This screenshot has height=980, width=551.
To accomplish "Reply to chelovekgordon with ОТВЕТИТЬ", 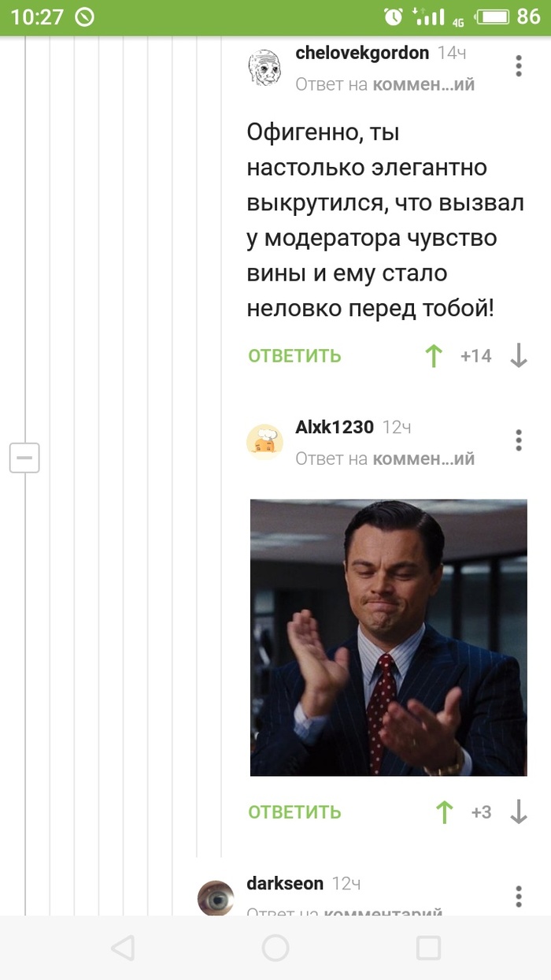I will click(294, 356).
